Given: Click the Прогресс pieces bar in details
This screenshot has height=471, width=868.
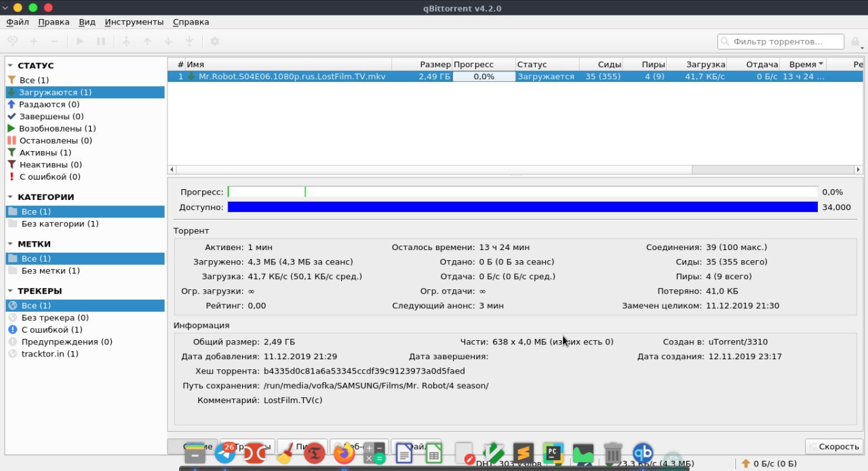Looking at the screenshot, I should [523, 192].
